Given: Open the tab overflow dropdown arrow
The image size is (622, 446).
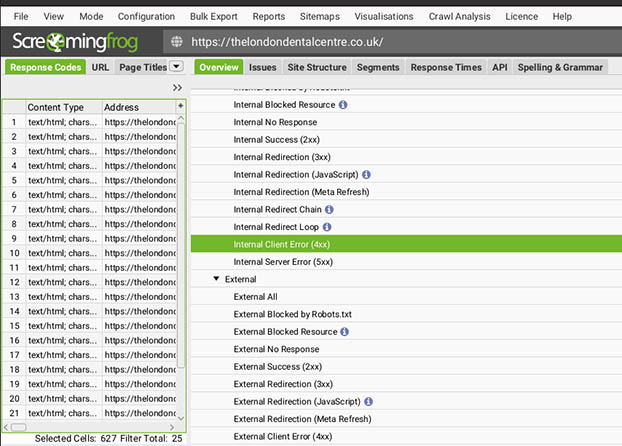Looking at the screenshot, I should point(177,67).
